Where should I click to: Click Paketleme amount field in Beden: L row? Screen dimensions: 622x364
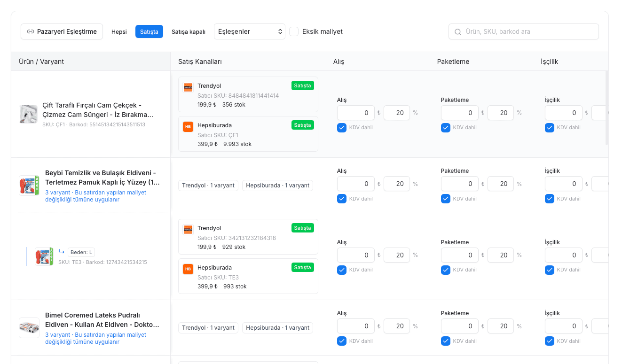460,255
